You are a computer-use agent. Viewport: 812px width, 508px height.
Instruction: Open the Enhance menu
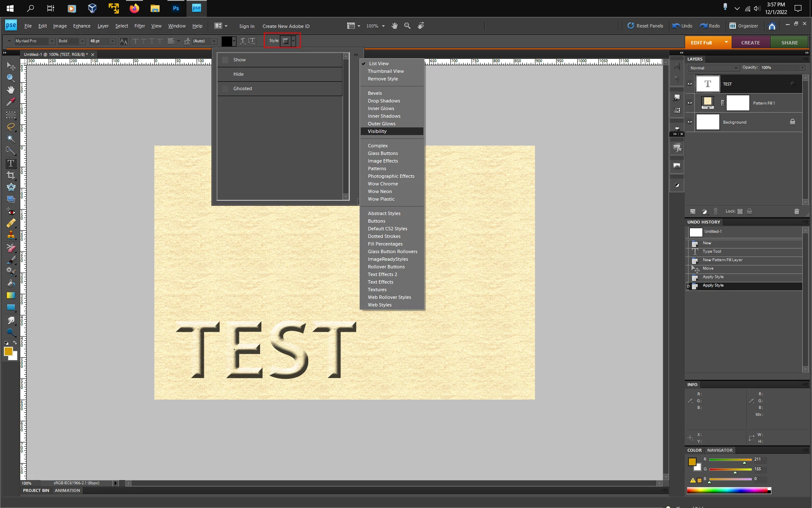(x=82, y=26)
